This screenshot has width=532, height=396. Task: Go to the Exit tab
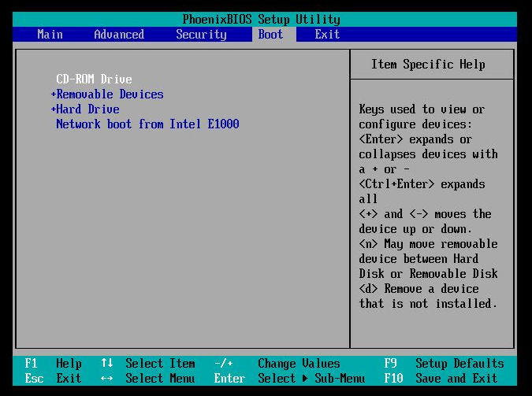click(x=327, y=34)
